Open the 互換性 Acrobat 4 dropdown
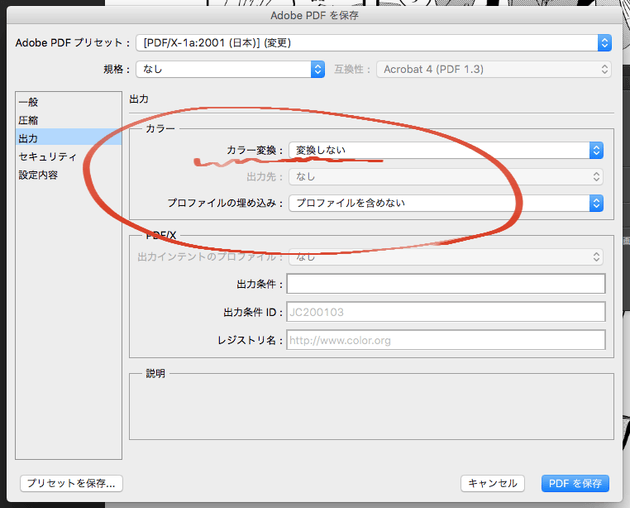Viewport: 630px width, 508px height. (494, 69)
